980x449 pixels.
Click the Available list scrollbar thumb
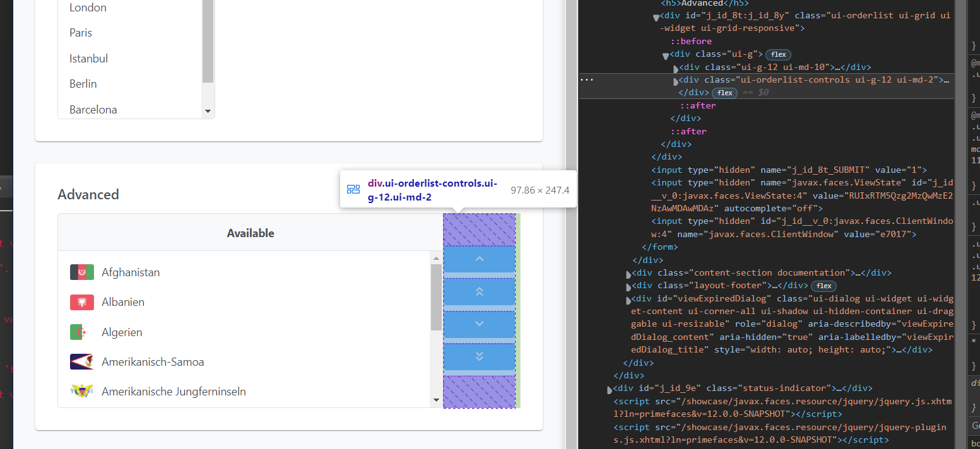pyautogui.click(x=436, y=297)
